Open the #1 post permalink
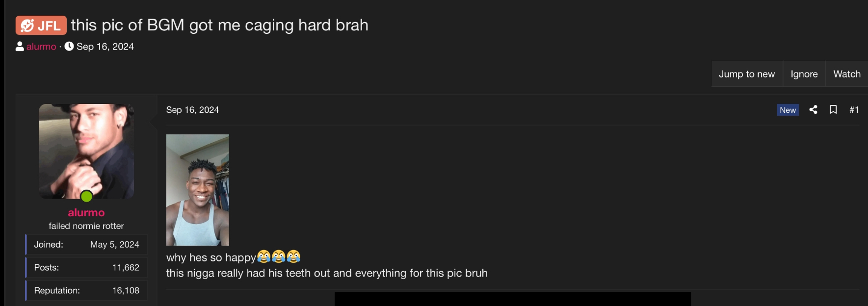 854,110
